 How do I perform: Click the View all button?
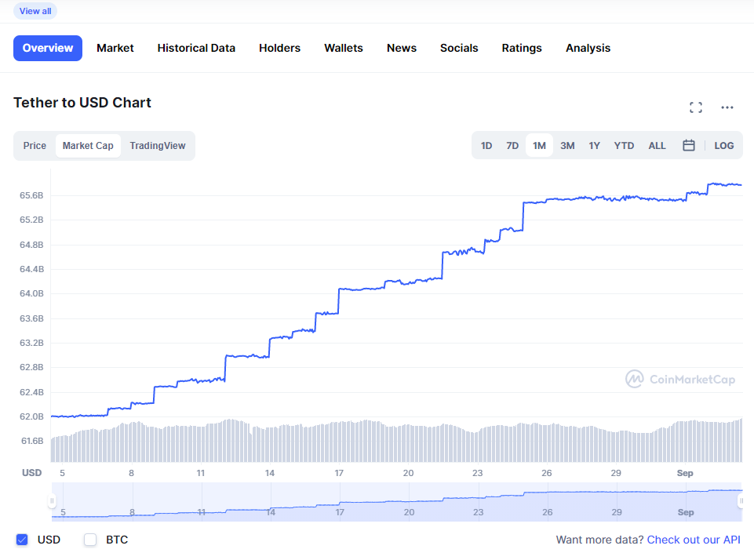click(35, 11)
